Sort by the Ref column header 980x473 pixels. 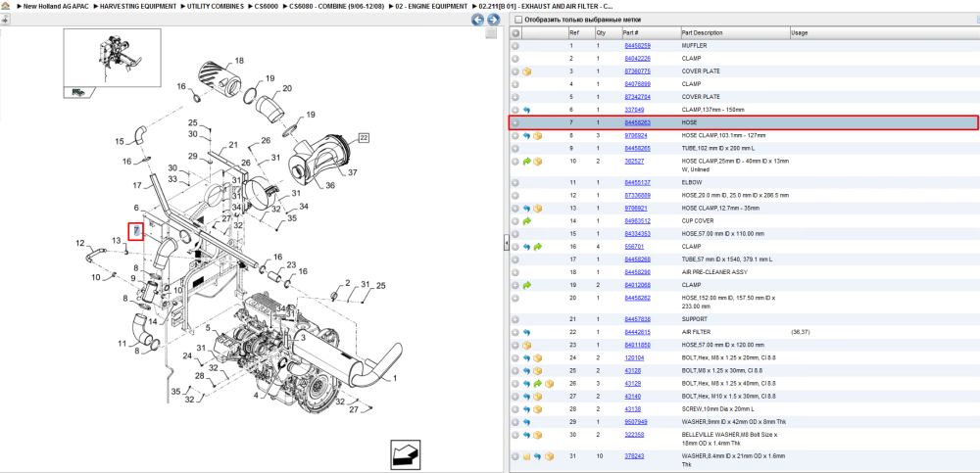[x=580, y=32]
